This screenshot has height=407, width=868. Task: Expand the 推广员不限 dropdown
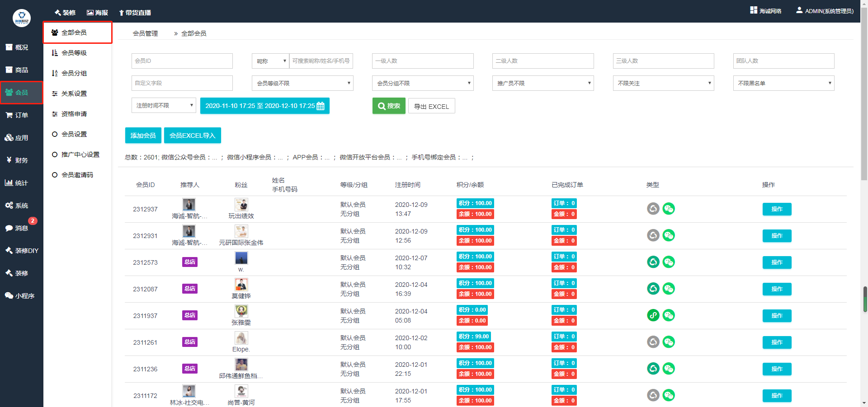click(542, 83)
